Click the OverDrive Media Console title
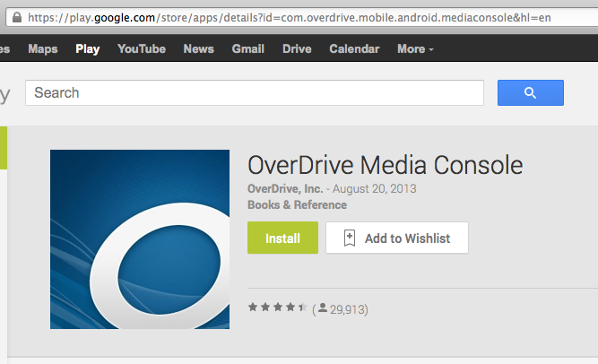 pyautogui.click(x=386, y=165)
